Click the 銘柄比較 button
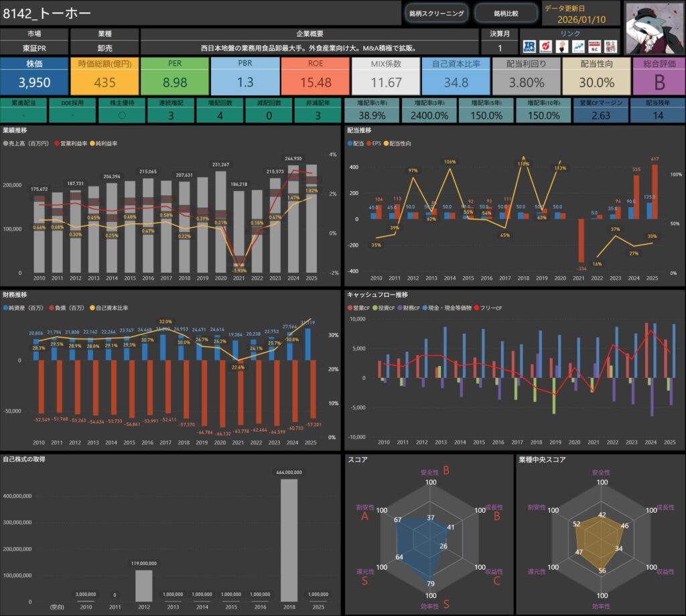This screenshot has width=686, height=616. (506, 13)
